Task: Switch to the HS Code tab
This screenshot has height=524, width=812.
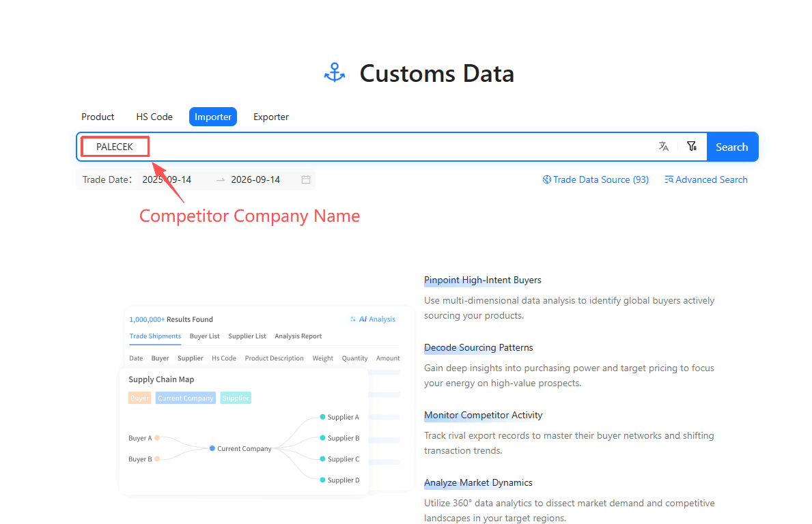Action: [154, 117]
